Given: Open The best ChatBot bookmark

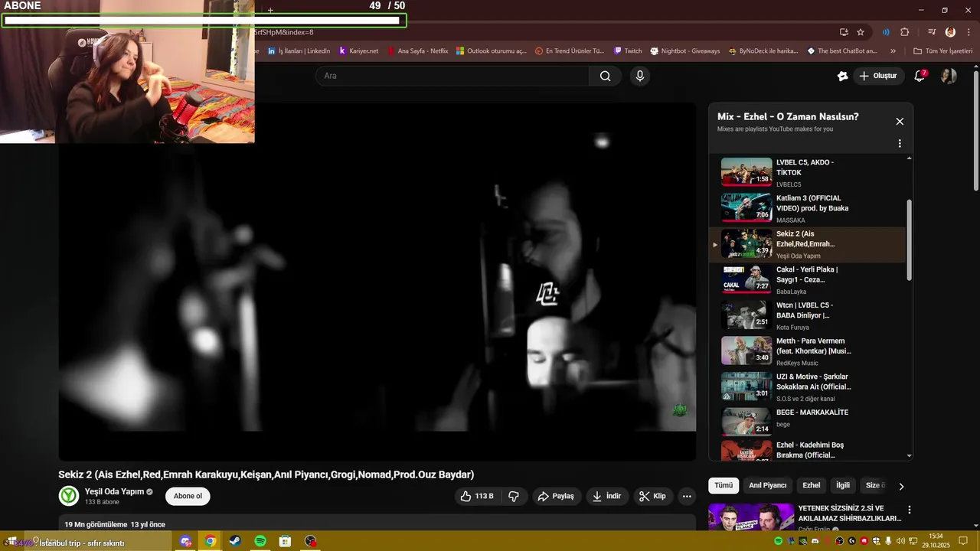Looking at the screenshot, I should [x=842, y=51].
